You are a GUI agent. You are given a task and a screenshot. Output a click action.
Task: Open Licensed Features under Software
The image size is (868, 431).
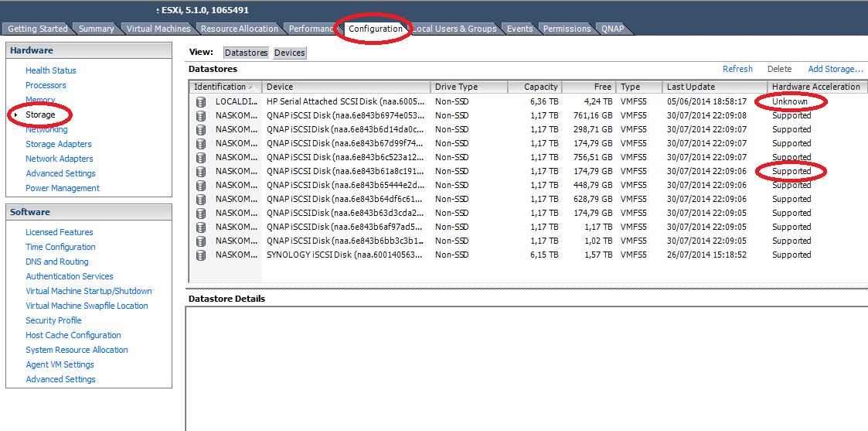[x=60, y=232]
